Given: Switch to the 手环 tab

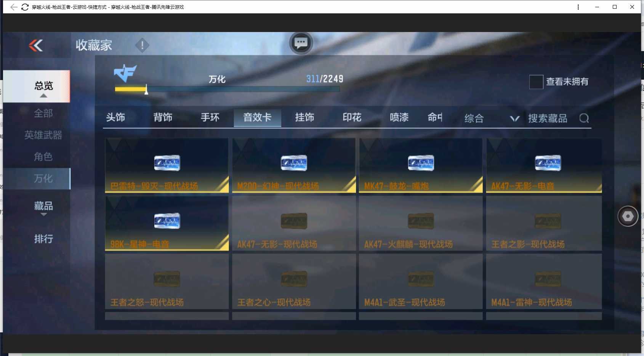Looking at the screenshot, I should (x=210, y=117).
